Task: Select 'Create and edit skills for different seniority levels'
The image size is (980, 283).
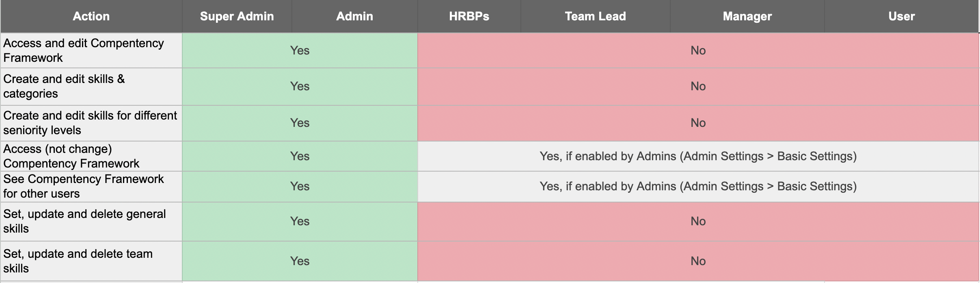Action: tap(91, 123)
